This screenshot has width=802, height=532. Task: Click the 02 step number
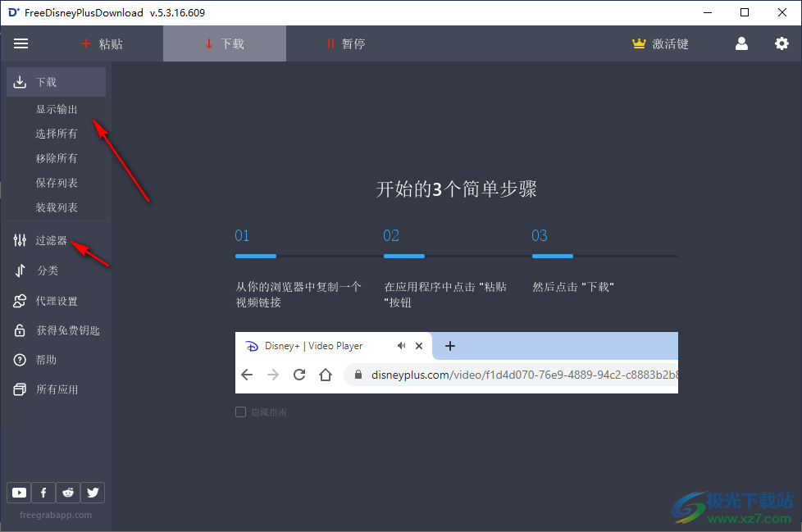(x=391, y=235)
